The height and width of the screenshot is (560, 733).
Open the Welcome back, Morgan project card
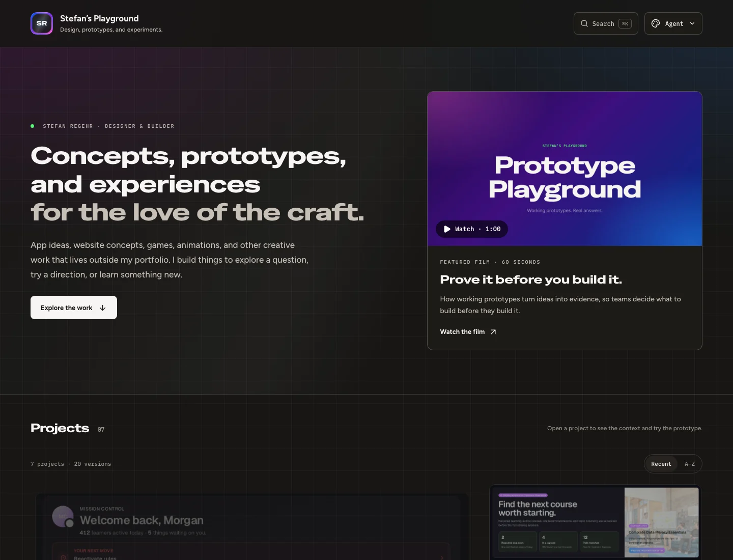pos(252,526)
